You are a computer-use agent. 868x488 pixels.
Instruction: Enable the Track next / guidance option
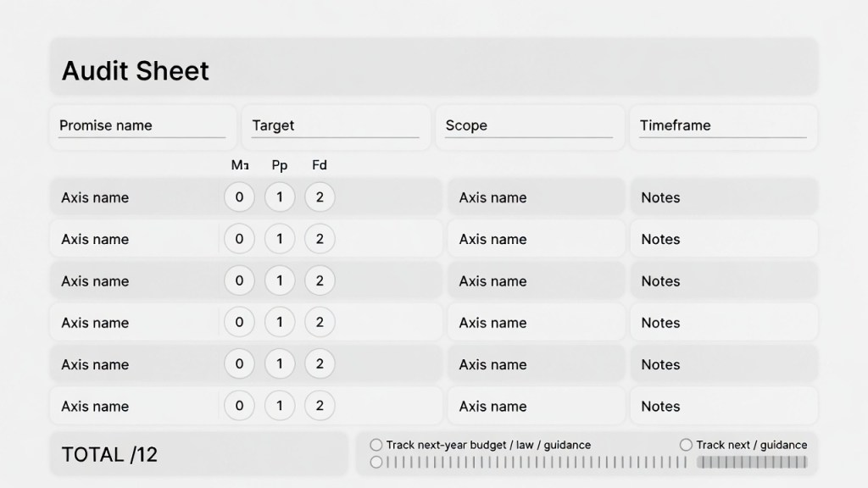[687, 445]
